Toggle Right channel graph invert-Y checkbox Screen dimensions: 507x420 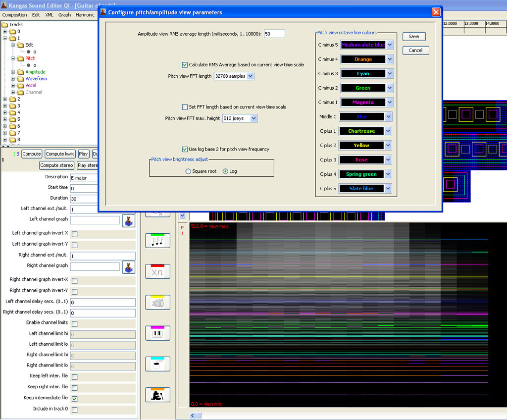pos(74,292)
